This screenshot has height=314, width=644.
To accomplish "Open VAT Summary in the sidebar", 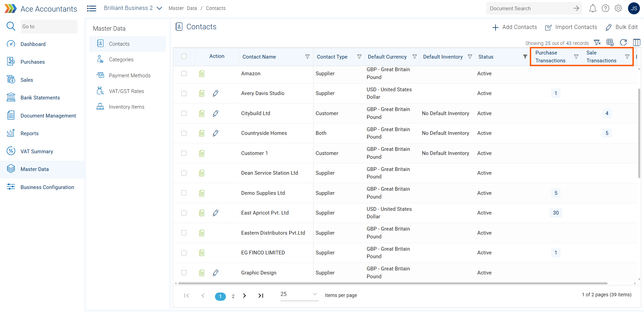I will (37, 152).
